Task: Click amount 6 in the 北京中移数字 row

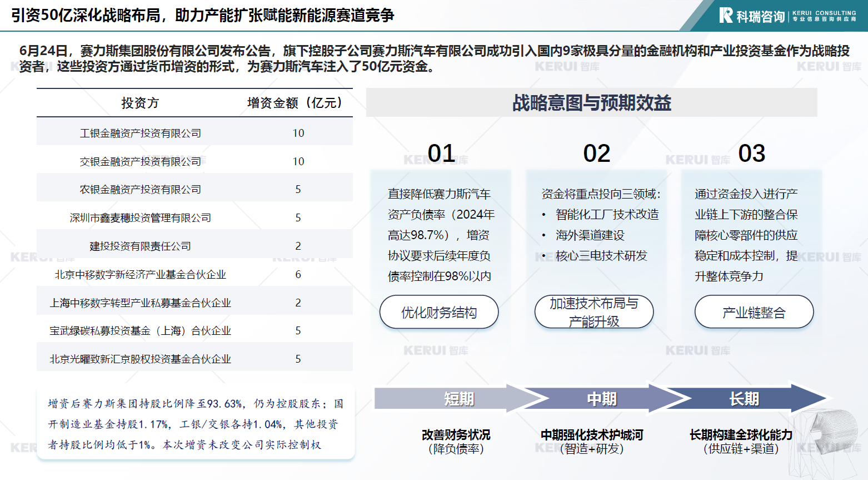Action: coord(298,274)
